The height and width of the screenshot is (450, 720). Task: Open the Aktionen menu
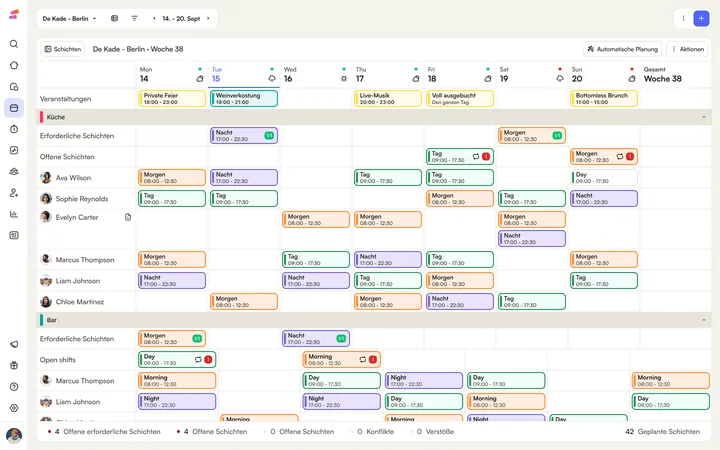(x=687, y=49)
